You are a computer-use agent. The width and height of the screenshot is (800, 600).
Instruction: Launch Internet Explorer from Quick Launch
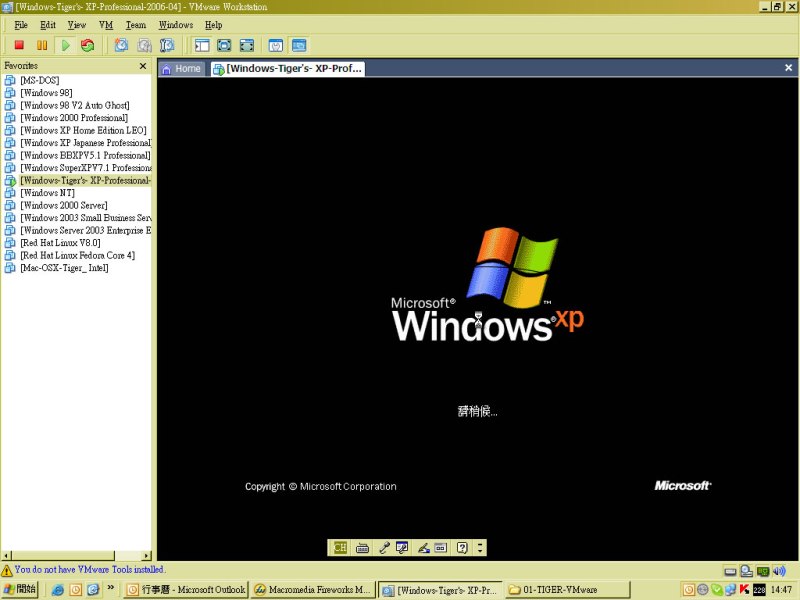pyautogui.click(x=58, y=590)
